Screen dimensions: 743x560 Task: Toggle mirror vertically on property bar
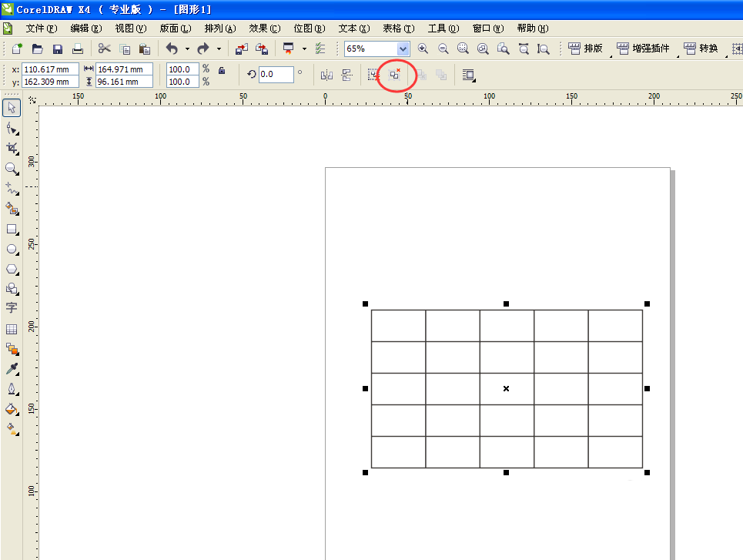pos(346,75)
